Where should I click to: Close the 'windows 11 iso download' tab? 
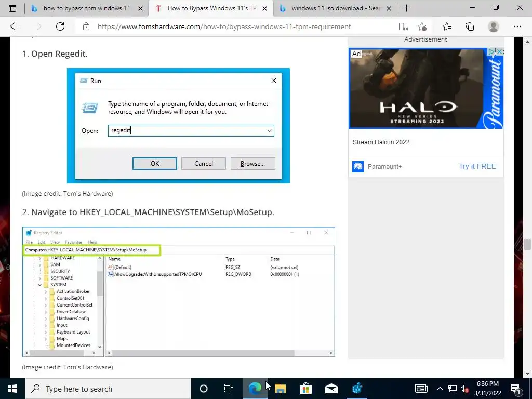[389, 8]
